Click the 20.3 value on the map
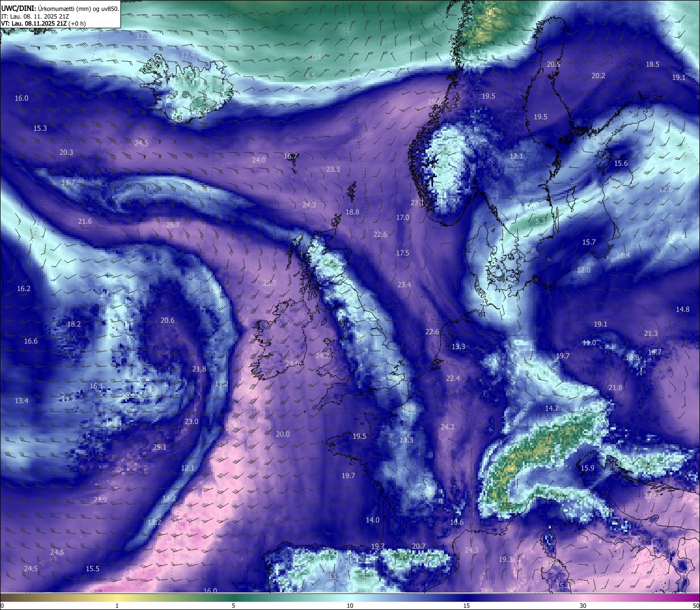Viewport: 700px width, 610px height. point(66,153)
